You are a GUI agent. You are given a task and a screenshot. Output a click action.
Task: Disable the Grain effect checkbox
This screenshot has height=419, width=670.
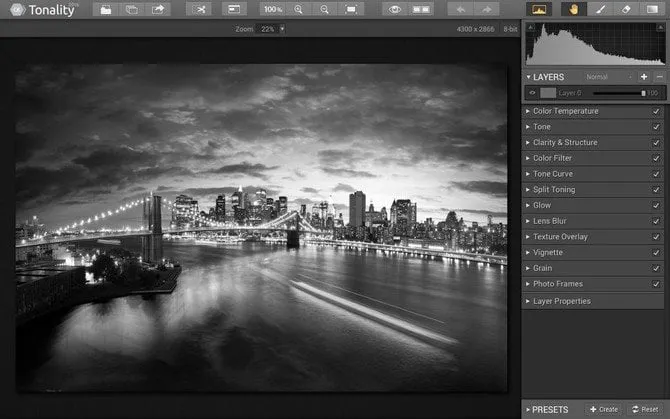656,269
